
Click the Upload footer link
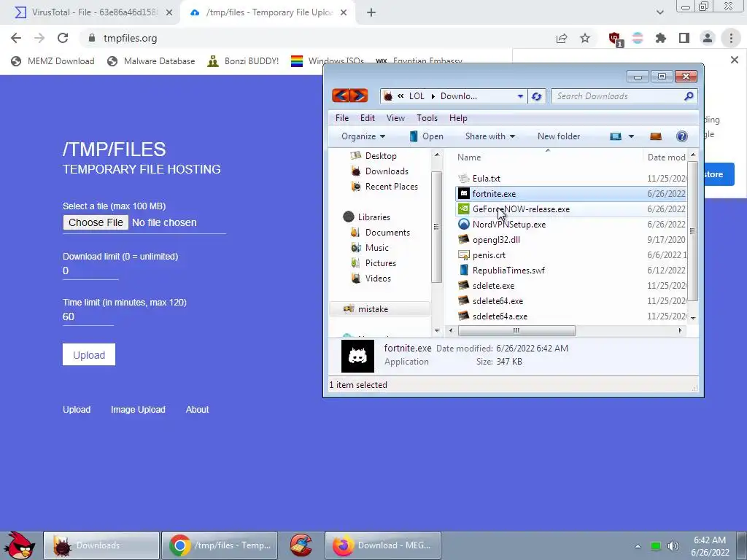click(77, 410)
